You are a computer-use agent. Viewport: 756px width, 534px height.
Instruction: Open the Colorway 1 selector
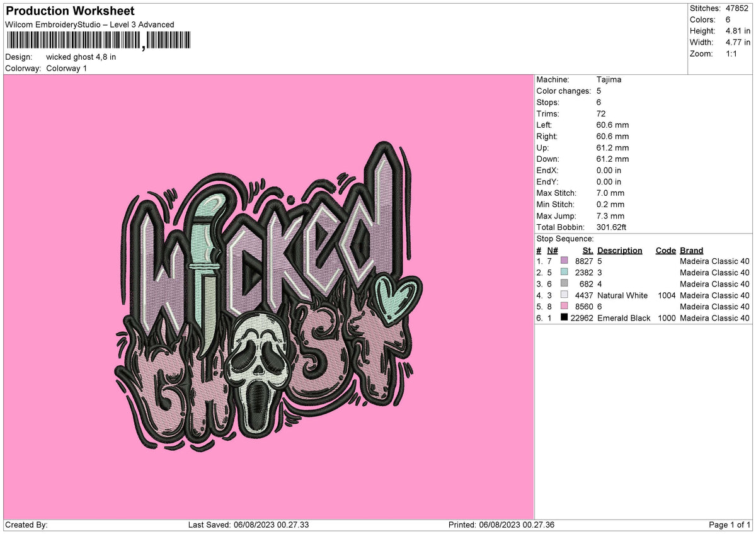pyautogui.click(x=67, y=69)
